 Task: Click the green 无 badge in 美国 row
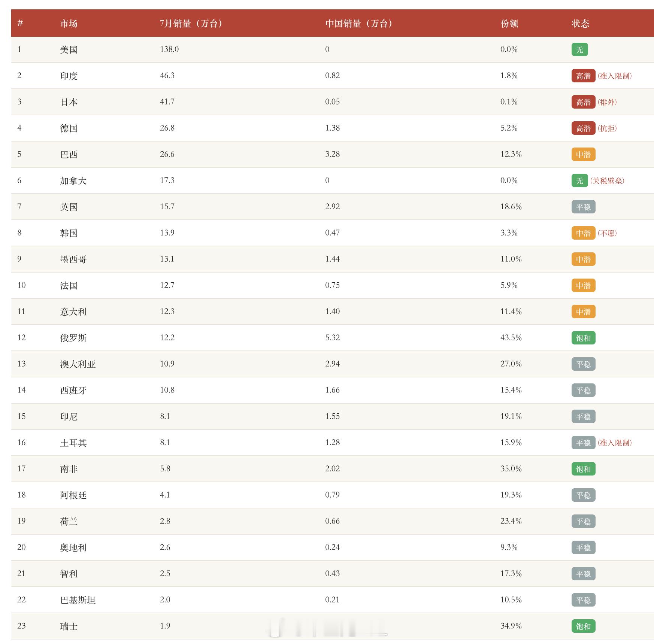tap(580, 50)
